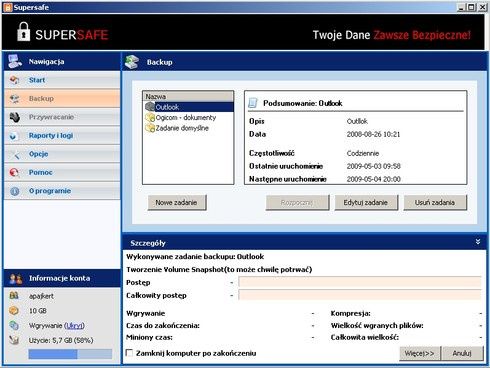Click the Informacje konta users icon

point(16,279)
